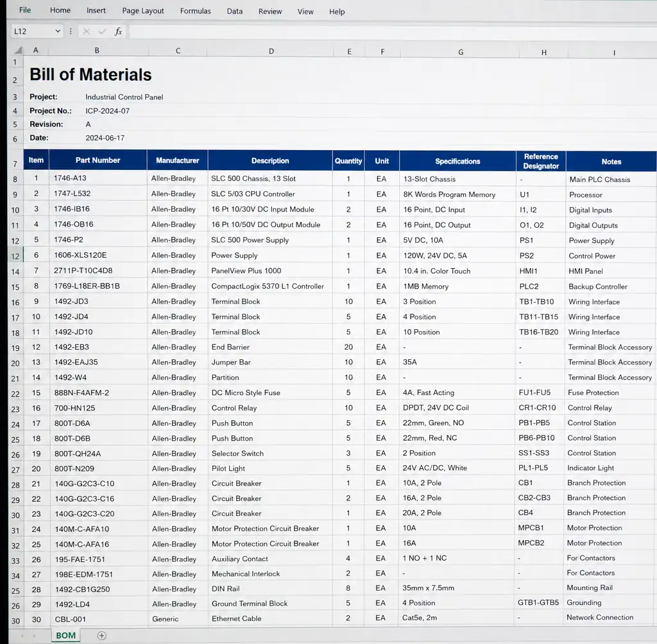Click the Bill of Materials title cell

click(90, 74)
